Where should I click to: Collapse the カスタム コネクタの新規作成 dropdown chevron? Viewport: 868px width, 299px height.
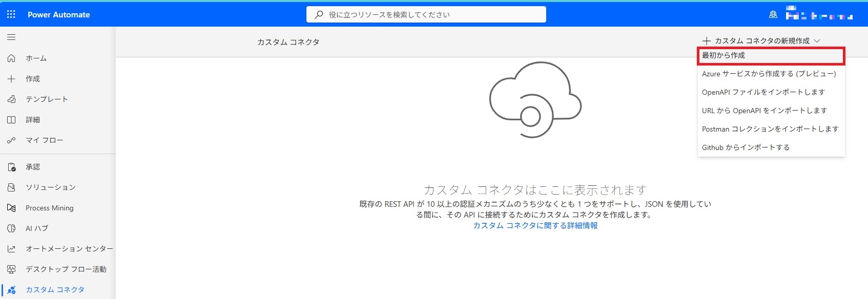tap(817, 41)
